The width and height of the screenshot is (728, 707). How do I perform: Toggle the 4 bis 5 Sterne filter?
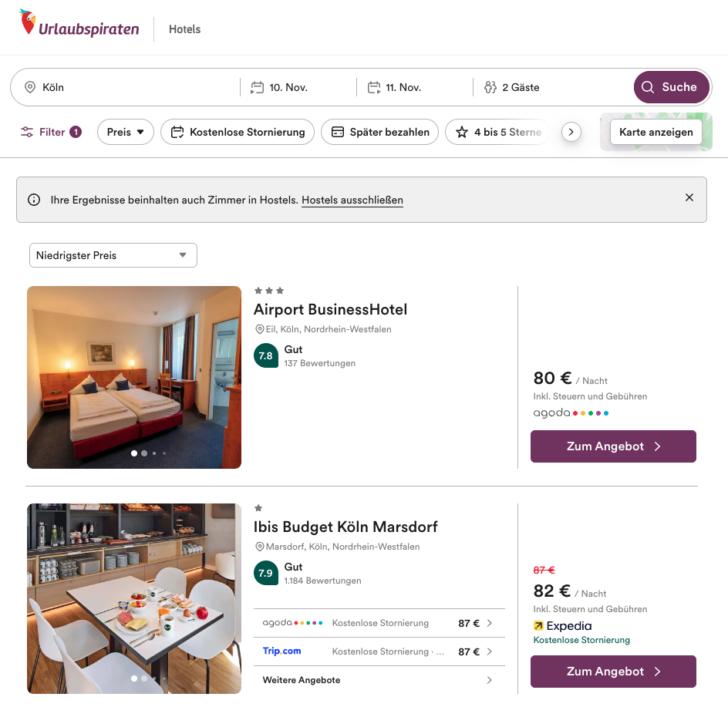pos(497,132)
